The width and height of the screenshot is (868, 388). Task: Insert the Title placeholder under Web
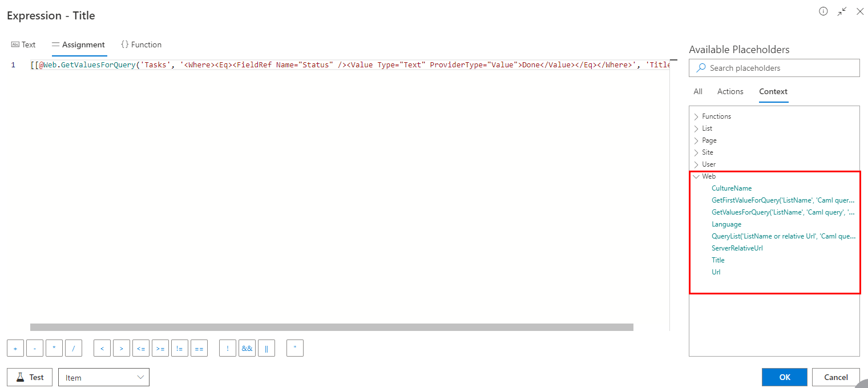pyautogui.click(x=718, y=260)
